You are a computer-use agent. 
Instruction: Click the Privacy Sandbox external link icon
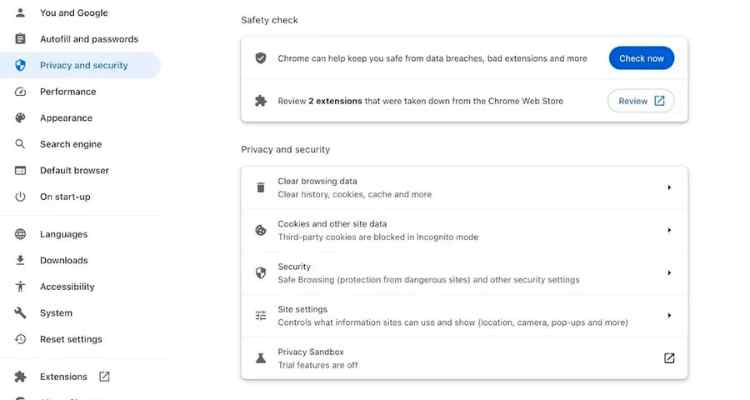669,358
